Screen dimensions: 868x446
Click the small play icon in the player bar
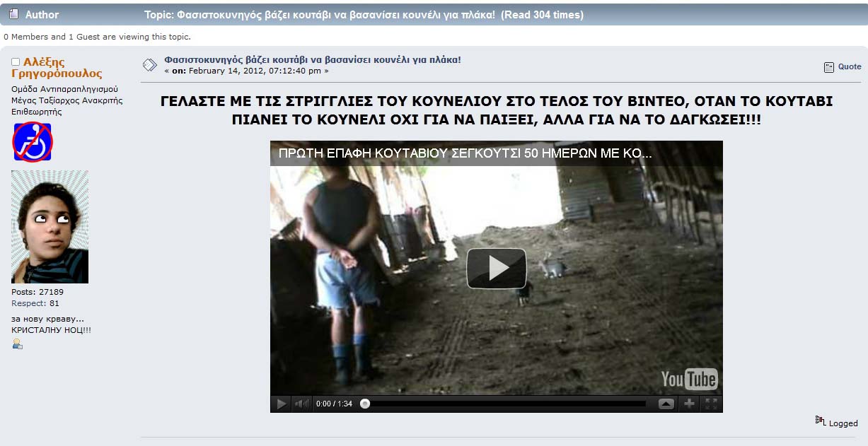tap(282, 404)
